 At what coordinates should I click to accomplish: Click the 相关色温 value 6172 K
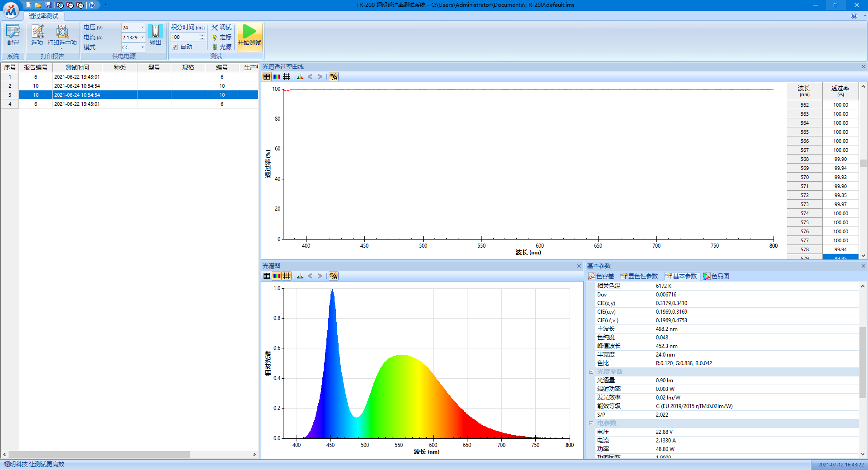click(x=663, y=286)
